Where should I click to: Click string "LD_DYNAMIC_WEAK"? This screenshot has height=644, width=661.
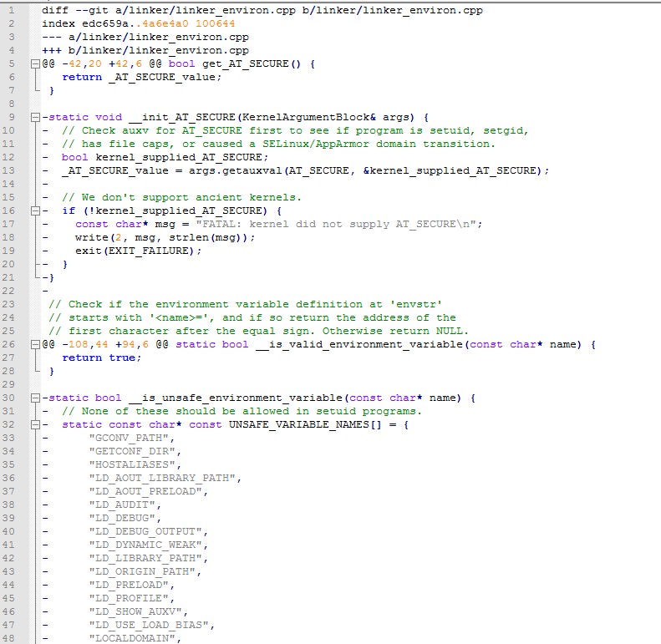click(145, 545)
